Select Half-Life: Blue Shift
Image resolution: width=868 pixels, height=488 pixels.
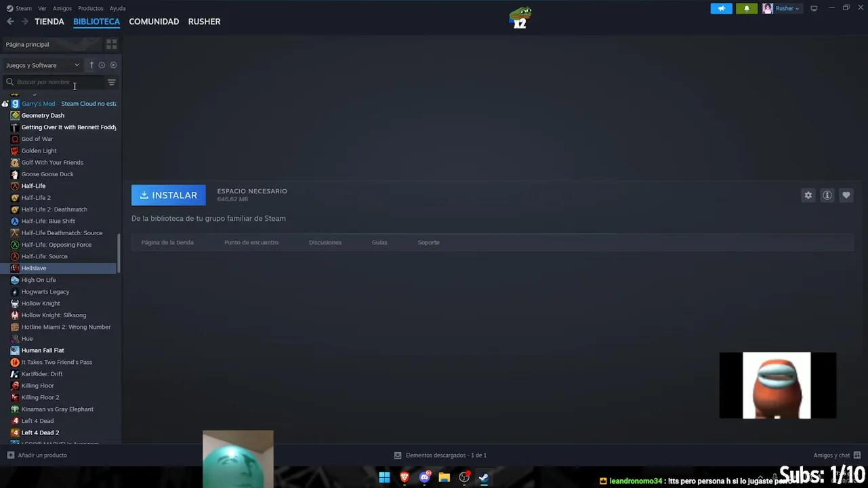pyautogui.click(x=60, y=221)
